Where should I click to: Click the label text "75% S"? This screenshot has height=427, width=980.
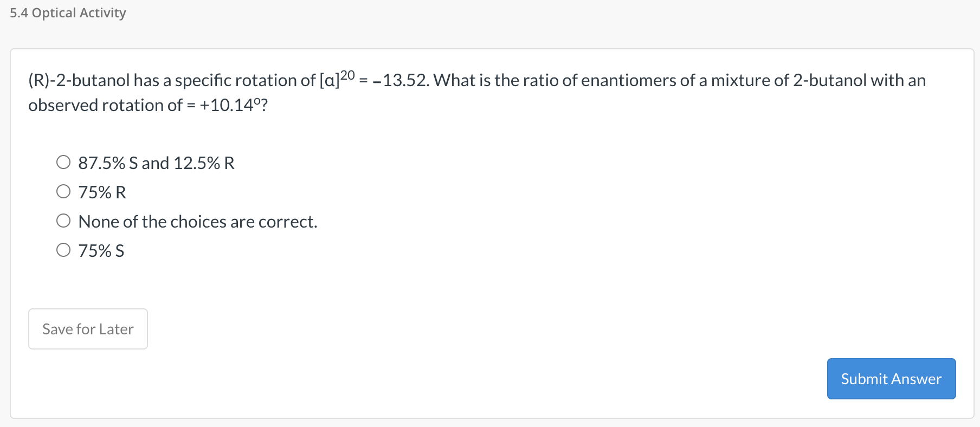[x=101, y=250]
